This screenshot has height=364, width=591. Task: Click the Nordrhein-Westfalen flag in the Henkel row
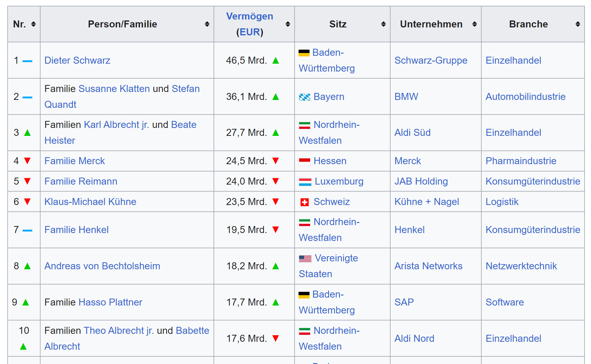305,222
